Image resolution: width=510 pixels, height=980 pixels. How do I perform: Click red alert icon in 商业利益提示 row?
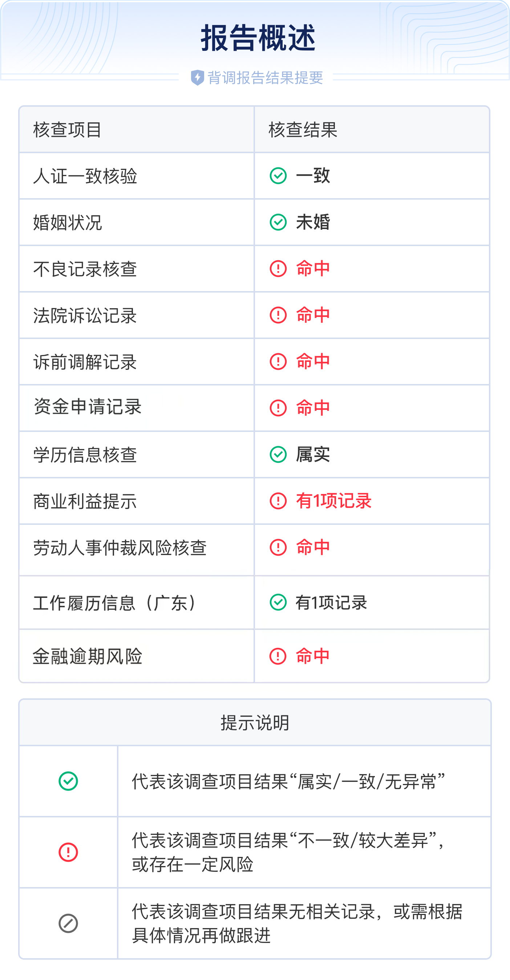(278, 501)
